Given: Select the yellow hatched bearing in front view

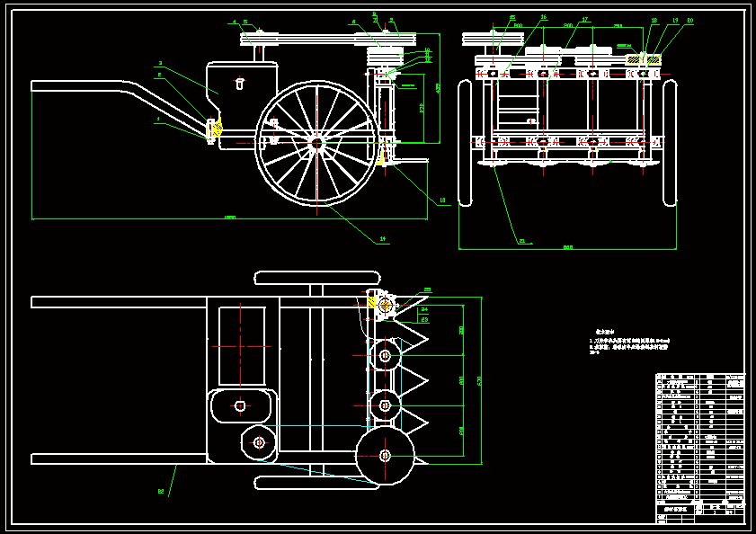Looking at the screenshot, I should click(653, 59).
